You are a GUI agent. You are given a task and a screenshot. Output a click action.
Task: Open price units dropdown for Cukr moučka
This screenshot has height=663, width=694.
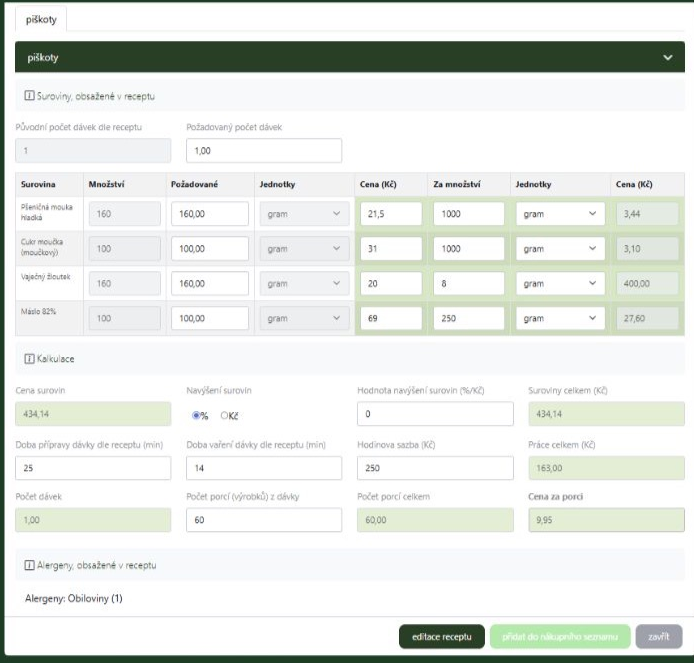560,249
